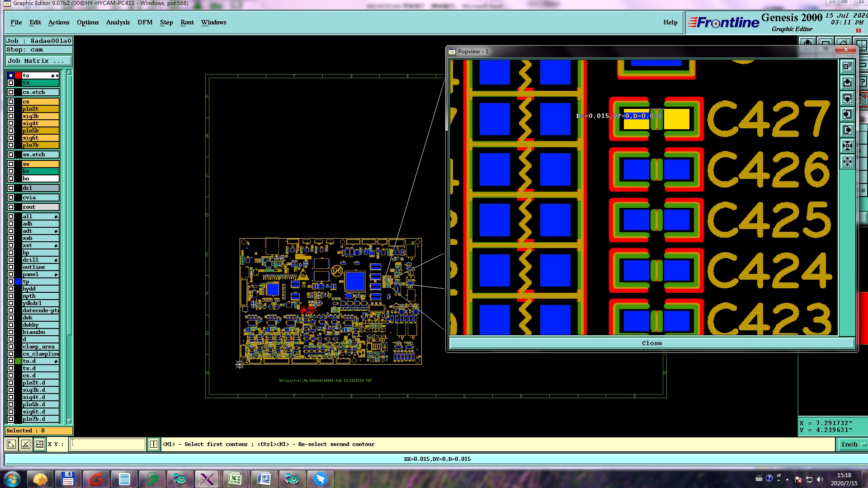
Task: Click the pan right icon in Popview
Action: [x=847, y=130]
